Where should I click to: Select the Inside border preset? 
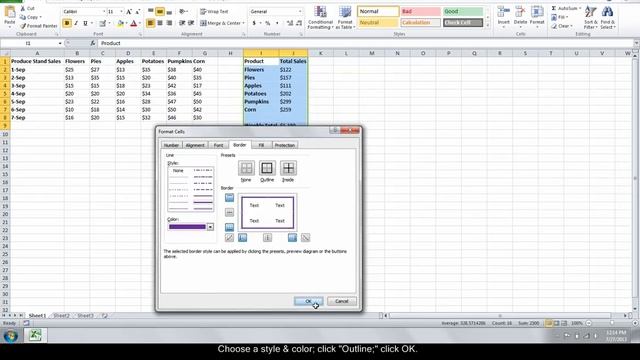pos(288,168)
